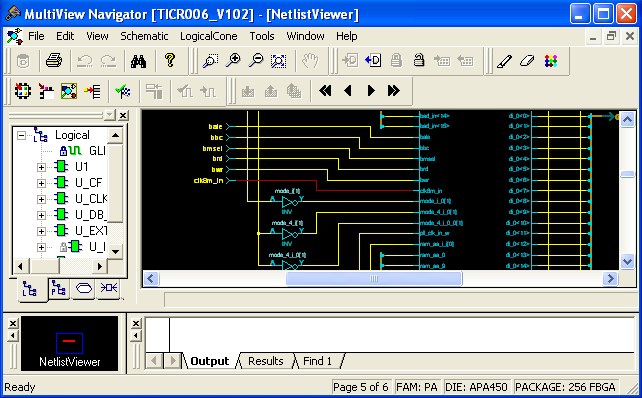The image size is (642, 398).
Task: Open the File menu
Action: tap(36, 36)
